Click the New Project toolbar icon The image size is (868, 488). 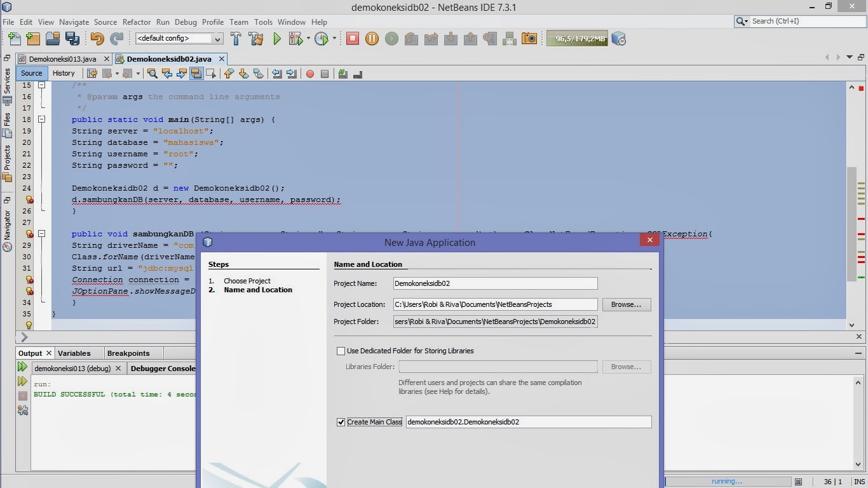click(x=33, y=38)
